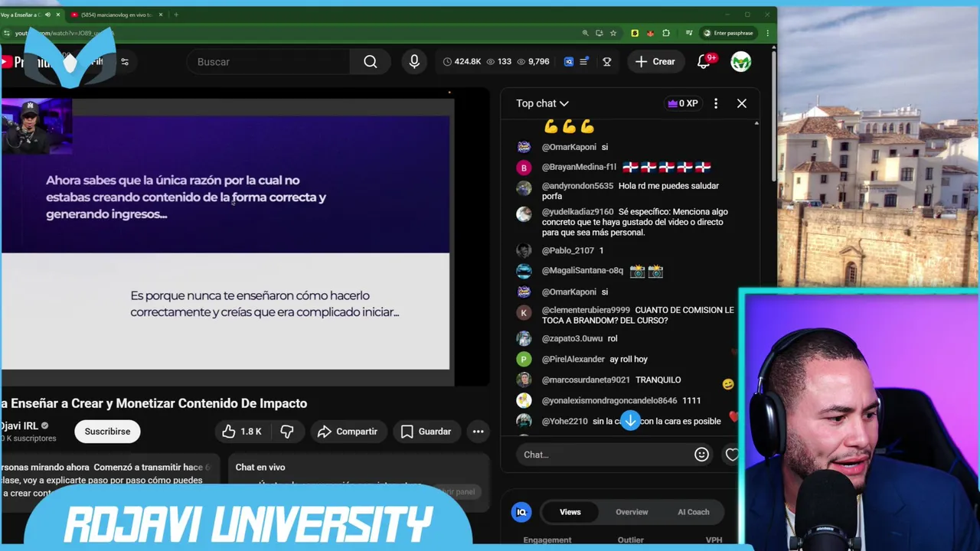Image resolution: width=980 pixels, height=551 pixels.
Task: Click the heart reaction button
Action: click(732, 455)
